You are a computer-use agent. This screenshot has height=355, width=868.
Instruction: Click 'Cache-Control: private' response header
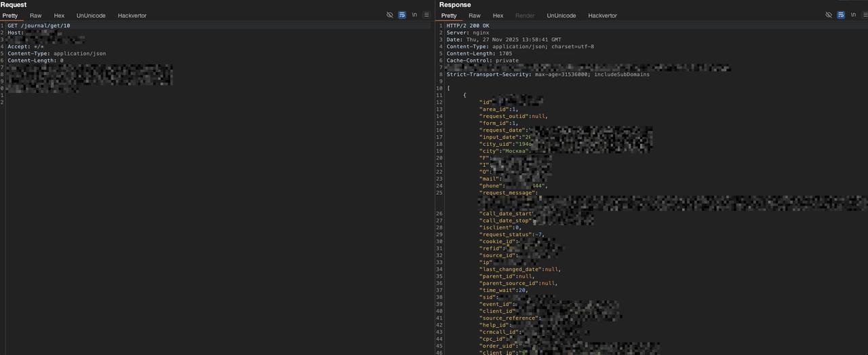[x=482, y=60]
